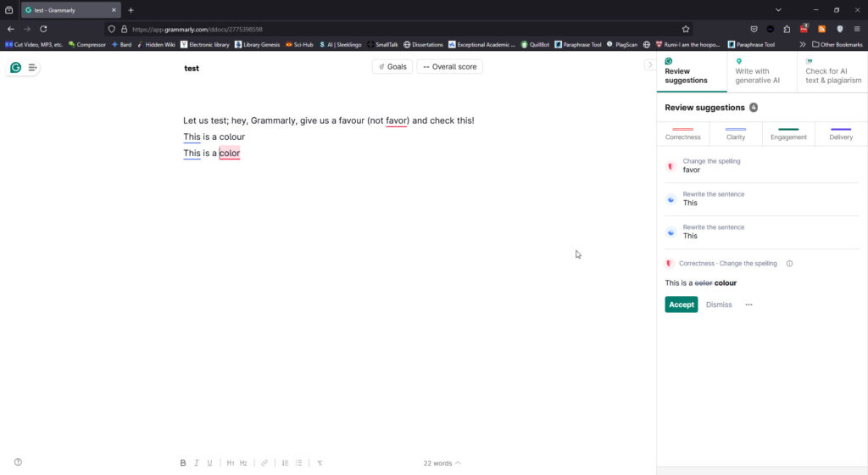Open the browser extensions puzzle icon
Image resolution: width=868 pixels, height=475 pixels.
787,29
